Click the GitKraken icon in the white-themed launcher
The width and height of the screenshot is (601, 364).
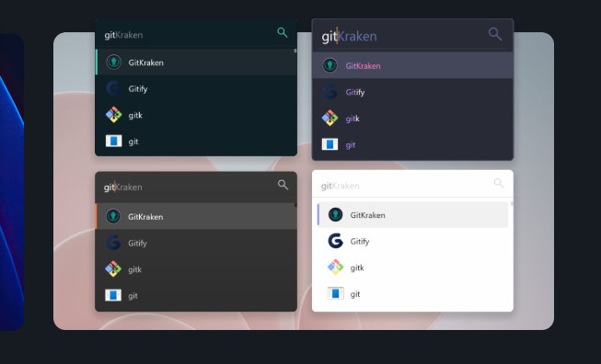point(335,215)
